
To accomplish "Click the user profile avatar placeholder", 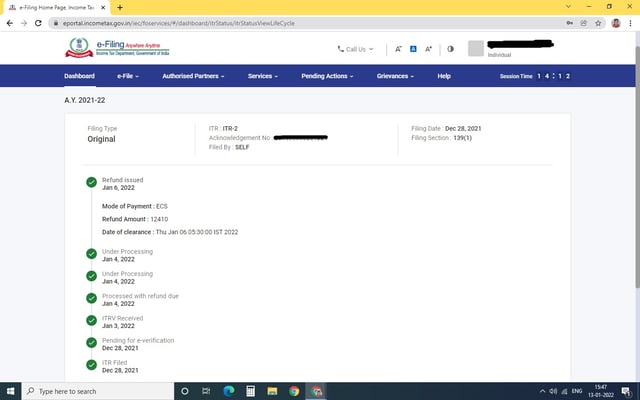I will (476, 49).
